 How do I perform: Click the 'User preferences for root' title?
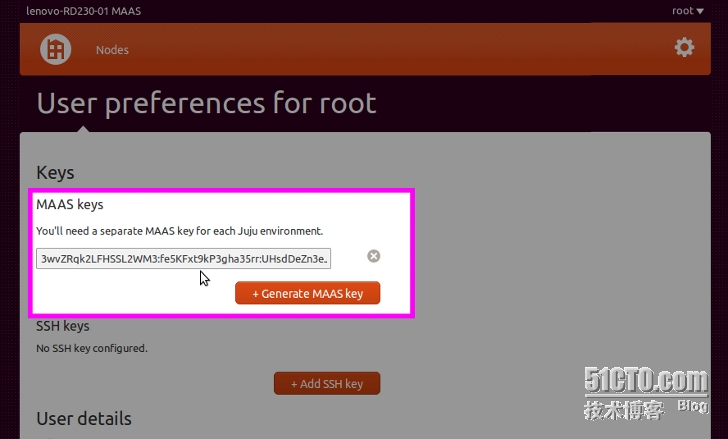(x=207, y=103)
